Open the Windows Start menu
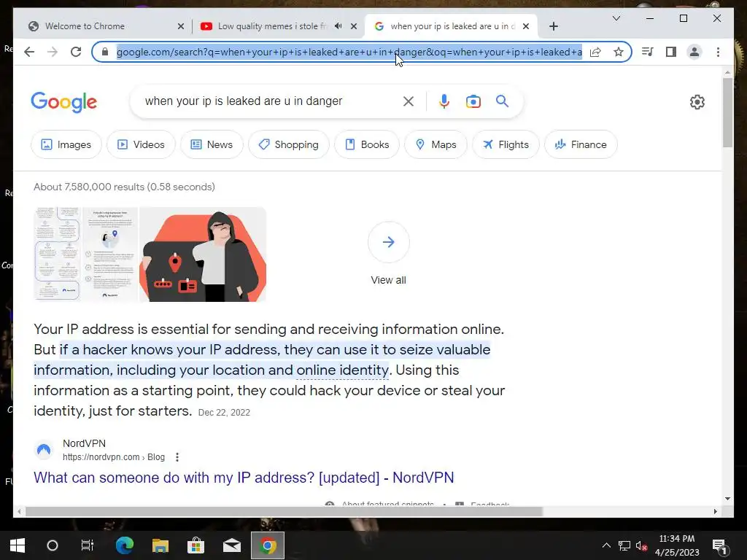Viewport: 747px width, 560px height. [x=18, y=545]
